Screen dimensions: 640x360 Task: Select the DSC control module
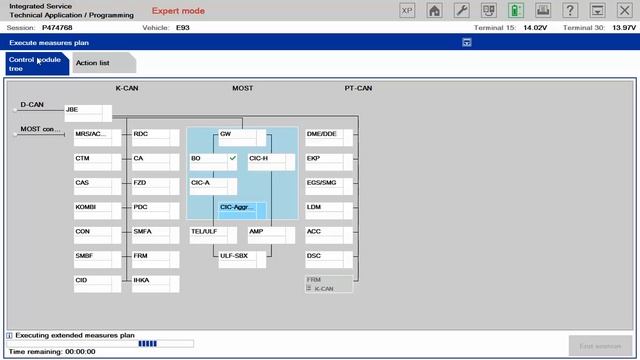(x=329, y=260)
